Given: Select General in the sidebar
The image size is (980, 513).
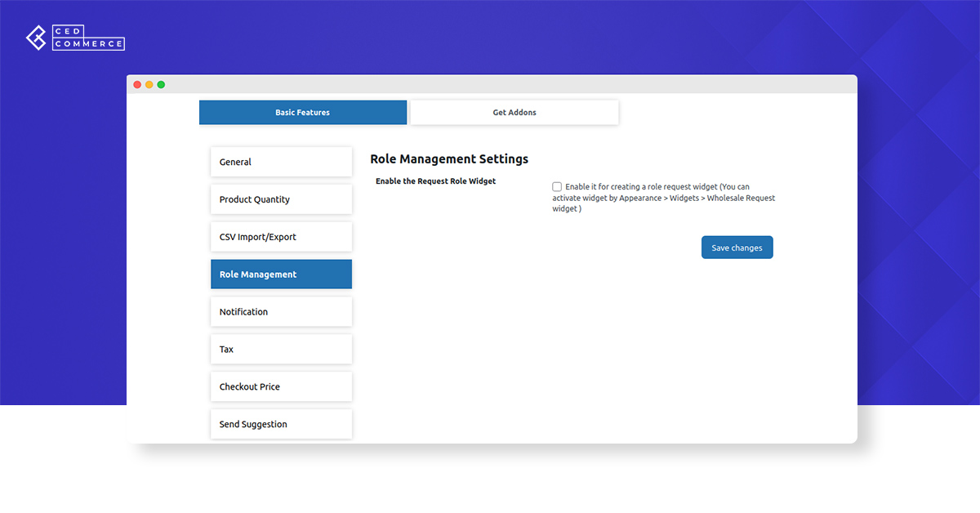Looking at the screenshot, I should (x=281, y=162).
